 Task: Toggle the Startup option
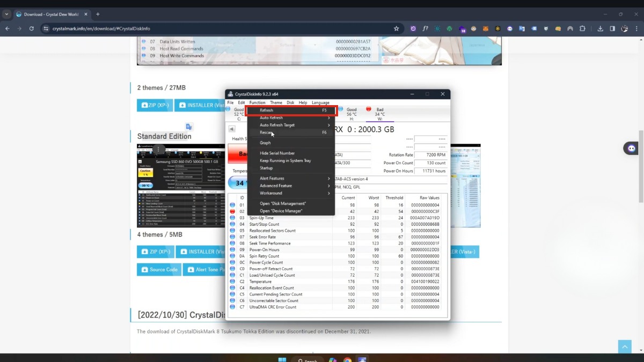(291, 168)
